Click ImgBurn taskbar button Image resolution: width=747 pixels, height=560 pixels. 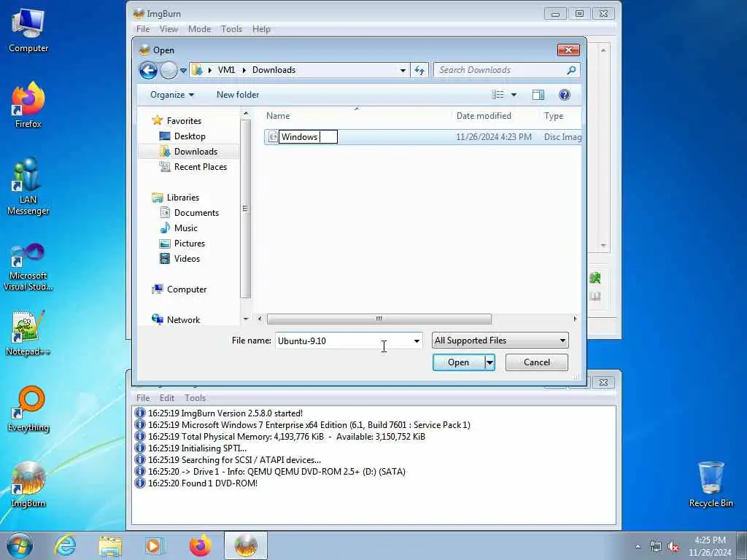click(x=245, y=545)
